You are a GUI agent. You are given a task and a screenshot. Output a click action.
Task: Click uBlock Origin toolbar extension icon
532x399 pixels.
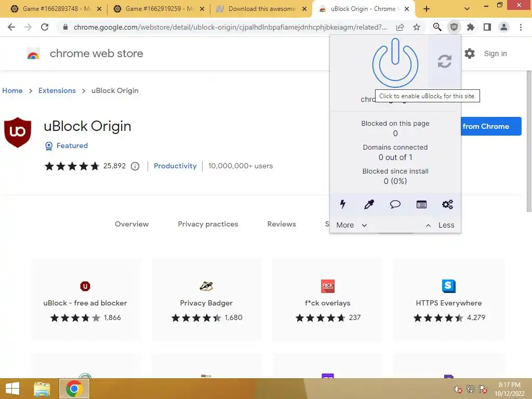coord(454,27)
